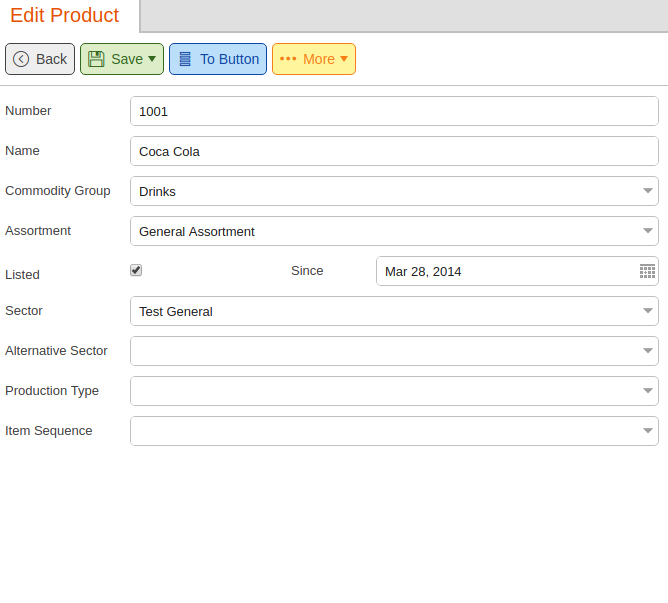Image resolution: width=668 pixels, height=603 pixels.
Task: Focus the Name field containing Coca Cola
Action: point(394,151)
